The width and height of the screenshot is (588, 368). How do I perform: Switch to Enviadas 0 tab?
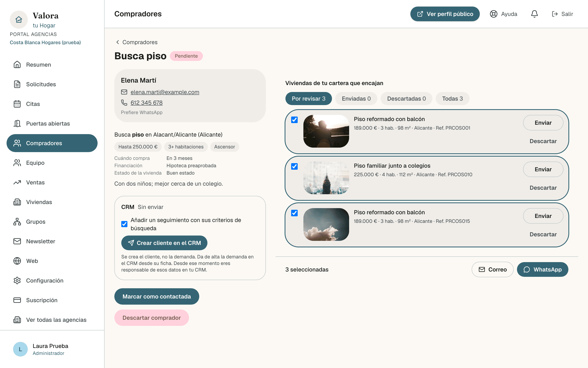pos(356,99)
